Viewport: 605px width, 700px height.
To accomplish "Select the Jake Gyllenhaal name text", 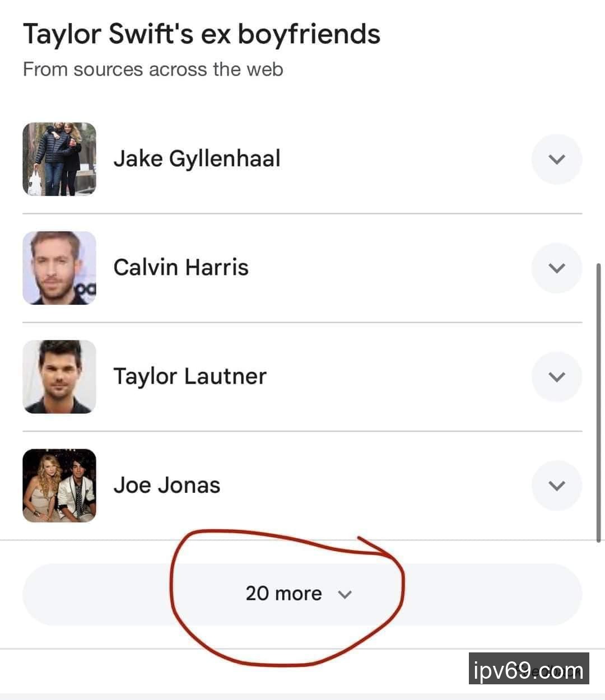I will point(197,158).
